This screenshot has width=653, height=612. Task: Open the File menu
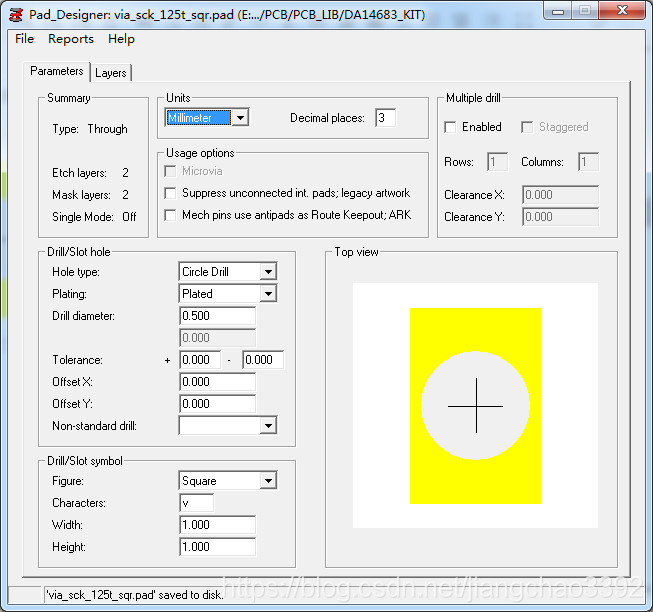pos(24,39)
